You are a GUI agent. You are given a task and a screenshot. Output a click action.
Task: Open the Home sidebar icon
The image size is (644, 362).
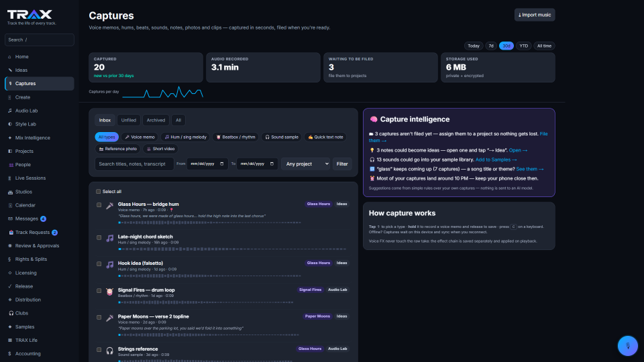10,57
